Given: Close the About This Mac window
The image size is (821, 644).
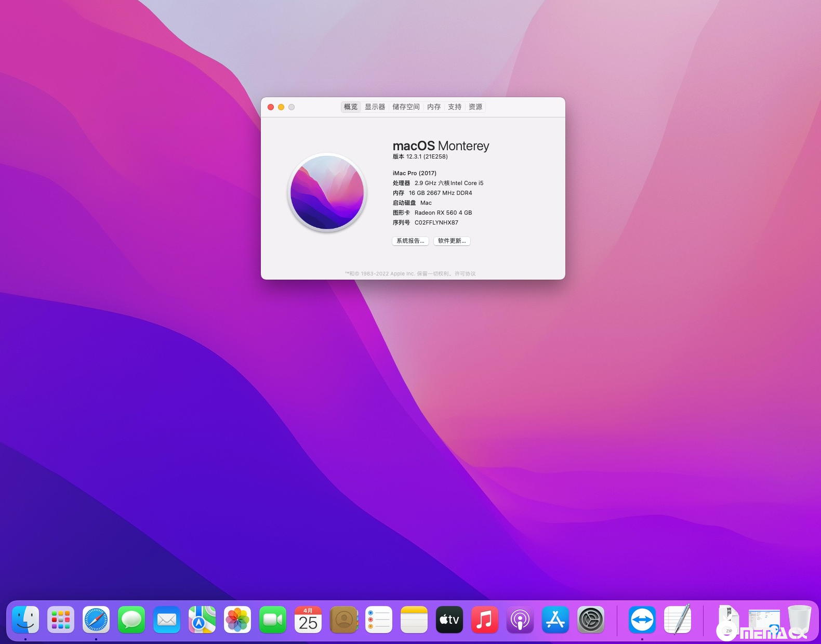Looking at the screenshot, I should [x=271, y=107].
